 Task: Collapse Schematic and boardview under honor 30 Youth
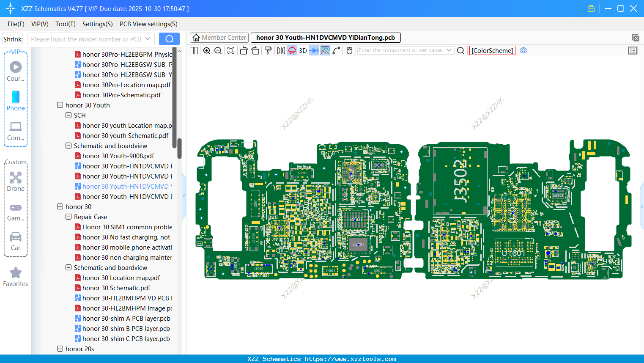[x=69, y=146]
